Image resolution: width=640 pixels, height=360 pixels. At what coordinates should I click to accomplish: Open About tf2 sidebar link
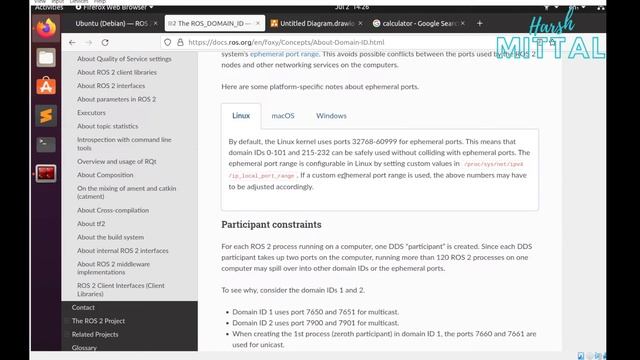pyautogui.click(x=91, y=224)
